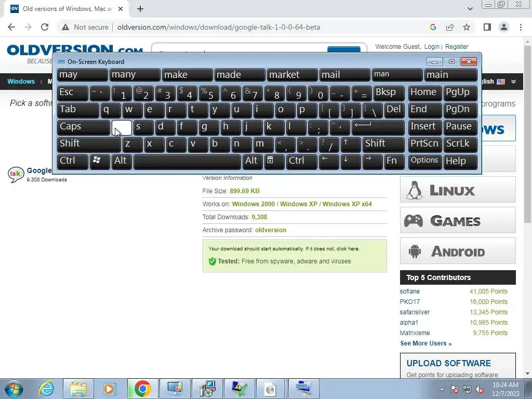The image size is (532, 399).
Task: Open the See More Users link
Action: pos(426,343)
